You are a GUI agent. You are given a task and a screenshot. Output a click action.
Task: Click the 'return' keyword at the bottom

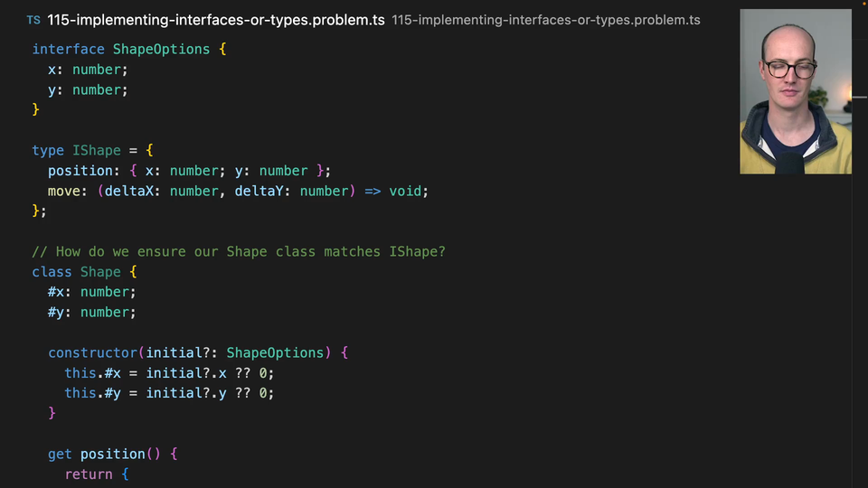[x=88, y=474]
